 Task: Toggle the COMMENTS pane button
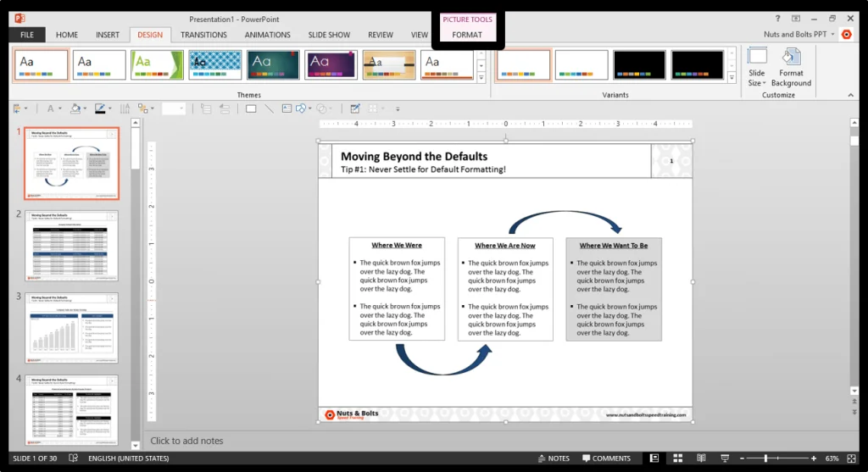click(606, 458)
